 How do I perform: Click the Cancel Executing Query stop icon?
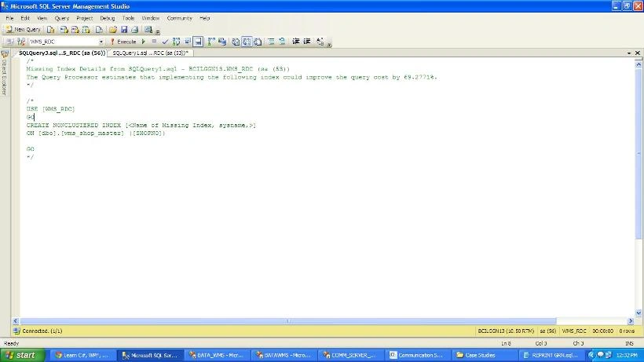[x=154, y=42]
